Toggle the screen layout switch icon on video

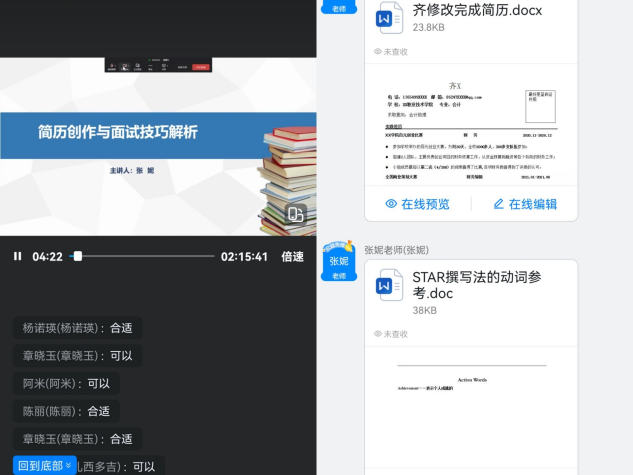coord(295,215)
